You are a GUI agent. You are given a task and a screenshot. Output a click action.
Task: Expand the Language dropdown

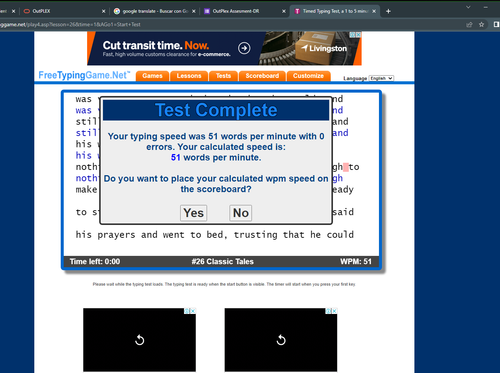coord(381,78)
